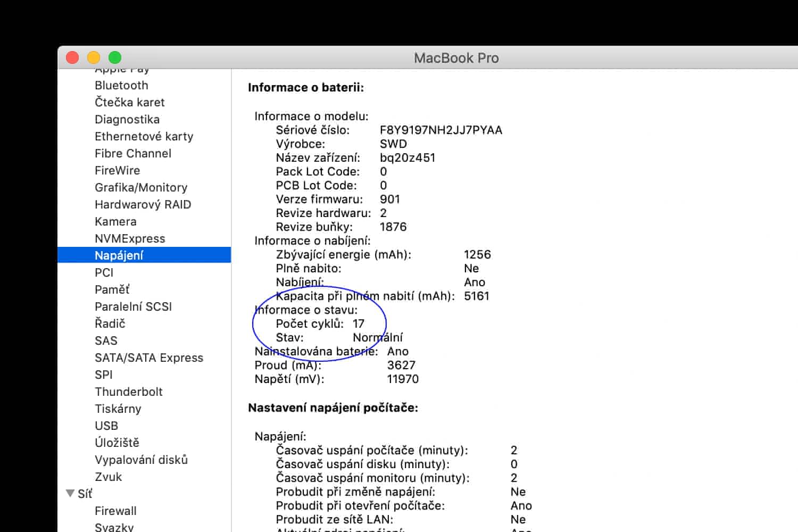Click the Časovač uspání počítače label
This screenshot has height=532, width=798.
[372, 450]
